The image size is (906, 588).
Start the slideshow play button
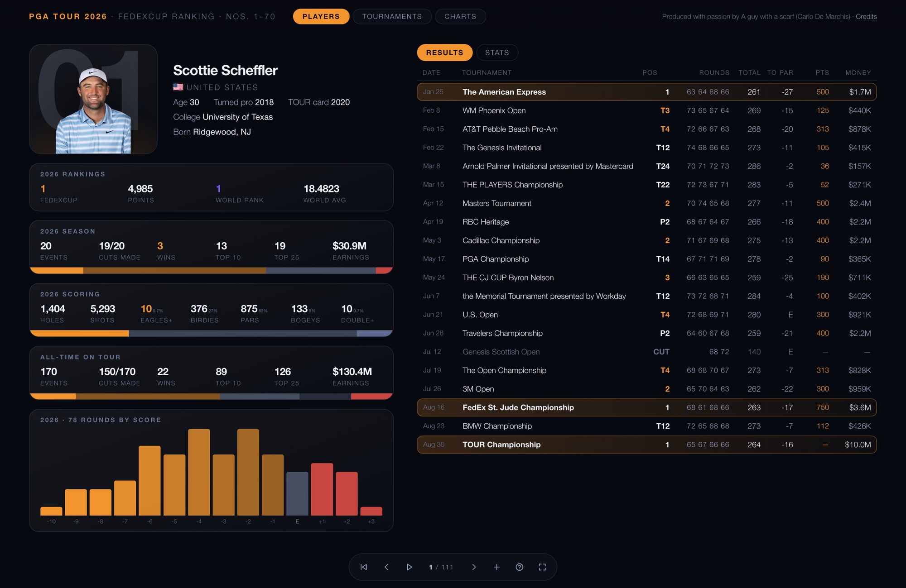[x=409, y=567]
